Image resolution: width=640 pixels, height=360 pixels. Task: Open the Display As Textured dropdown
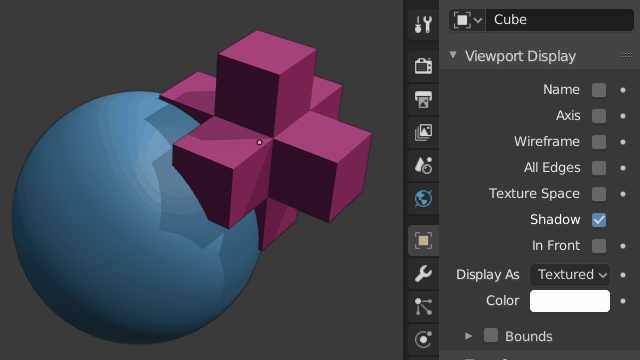tap(570, 275)
